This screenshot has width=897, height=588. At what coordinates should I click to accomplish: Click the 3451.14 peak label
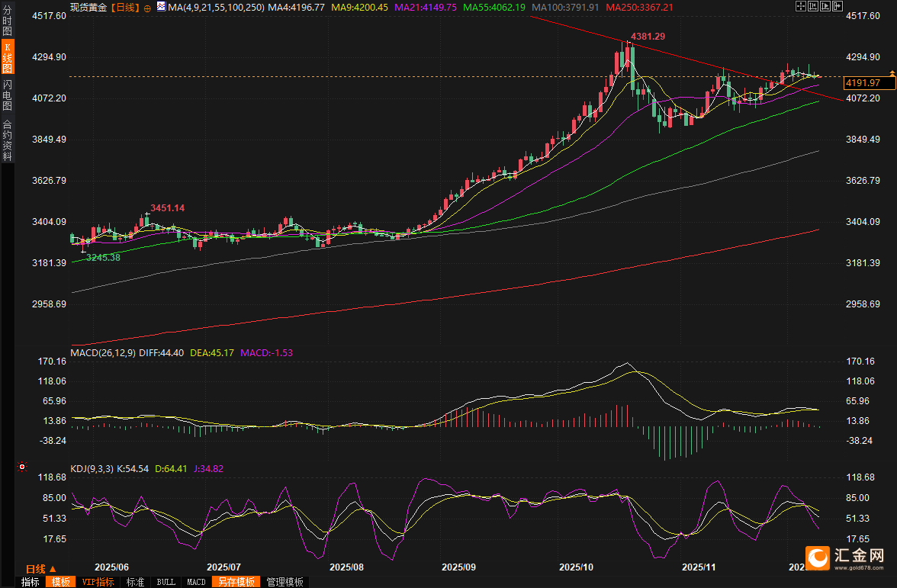(168, 207)
